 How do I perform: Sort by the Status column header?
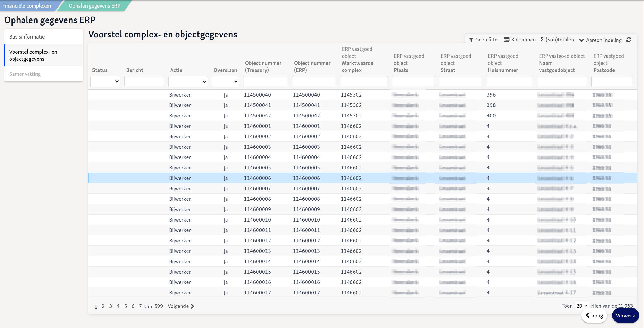pyautogui.click(x=100, y=70)
